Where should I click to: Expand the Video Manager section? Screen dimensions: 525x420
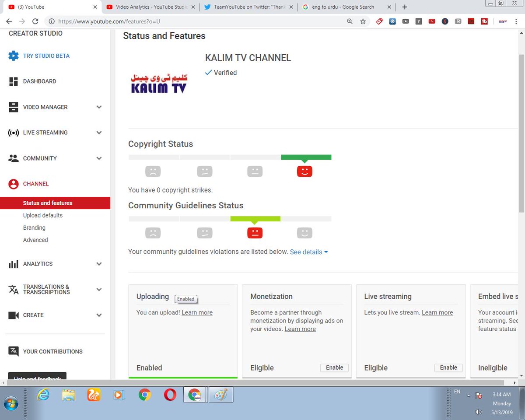click(x=99, y=107)
